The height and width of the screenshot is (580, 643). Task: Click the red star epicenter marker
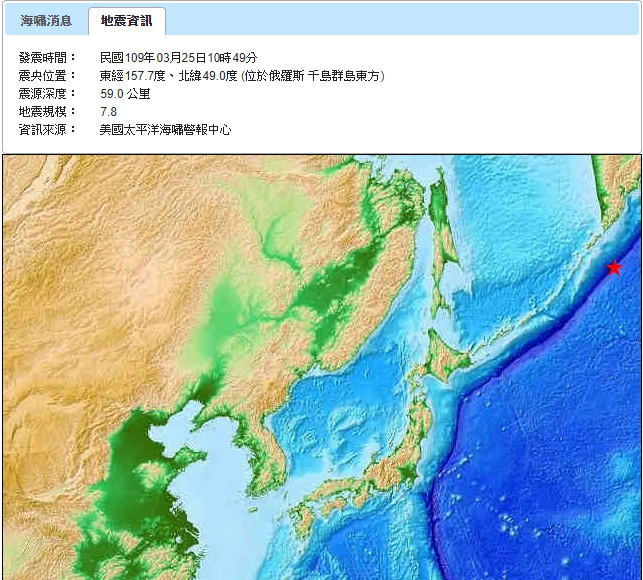coord(614,267)
